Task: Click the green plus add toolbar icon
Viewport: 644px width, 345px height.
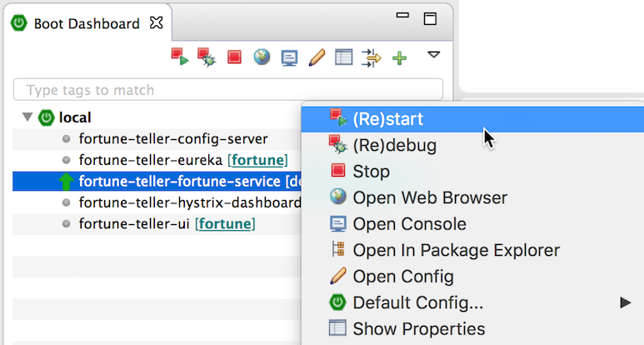Action: pyautogui.click(x=399, y=57)
